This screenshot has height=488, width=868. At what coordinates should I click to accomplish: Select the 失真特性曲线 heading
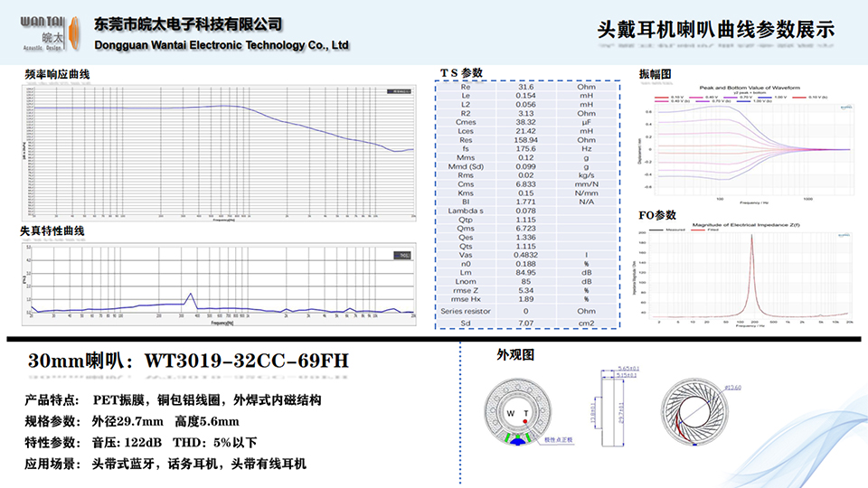click(52, 230)
